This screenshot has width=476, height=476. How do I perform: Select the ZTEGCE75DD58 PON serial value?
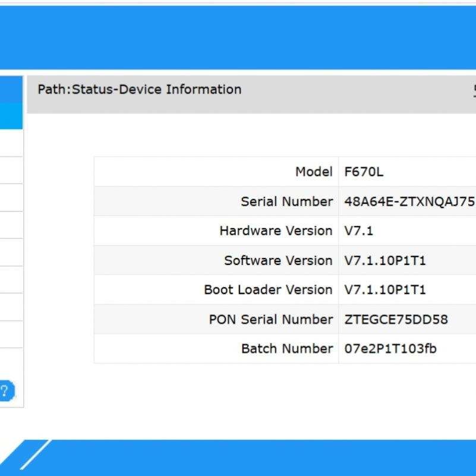point(396,319)
